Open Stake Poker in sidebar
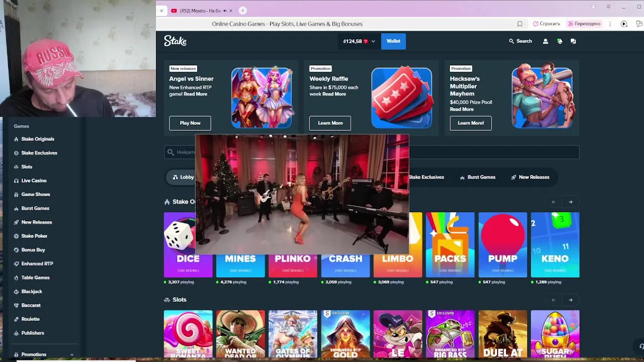This screenshot has width=644, height=362. pos(34,236)
